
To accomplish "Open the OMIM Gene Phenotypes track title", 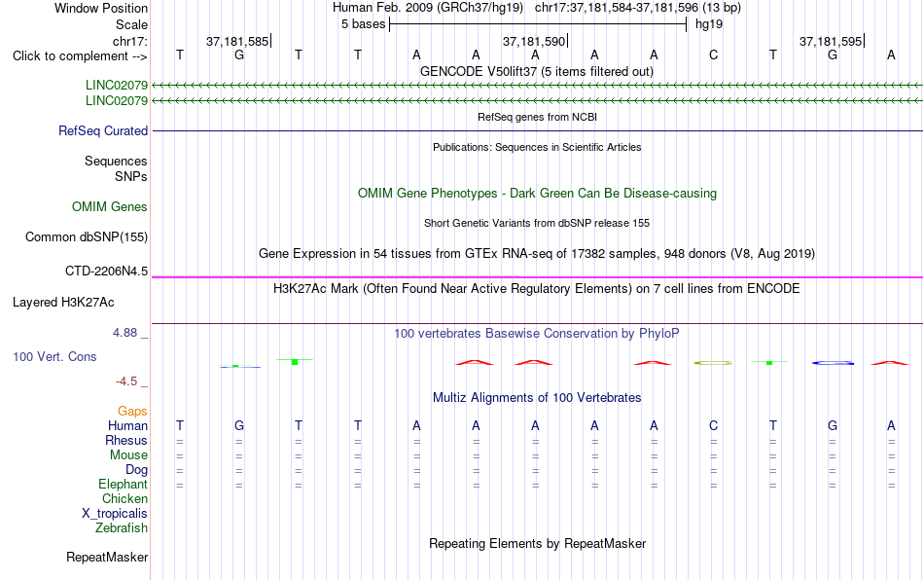I will click(537, 194).
